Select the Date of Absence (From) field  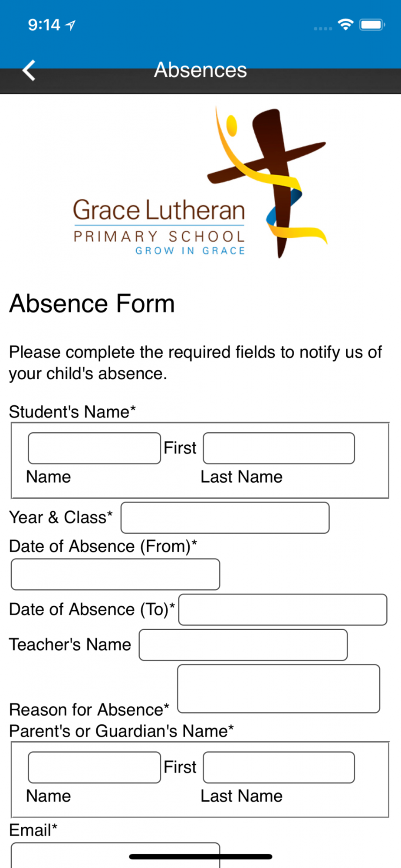(x=115, y=574)
